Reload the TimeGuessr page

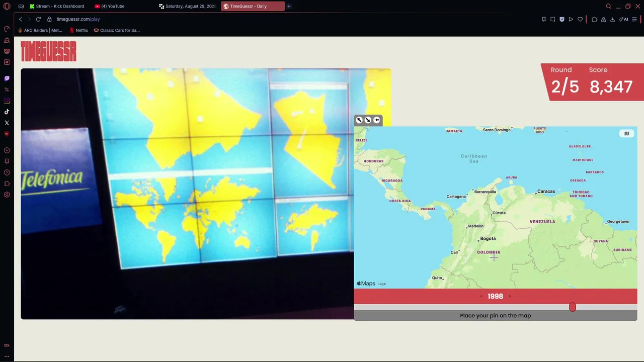[38, 19]
